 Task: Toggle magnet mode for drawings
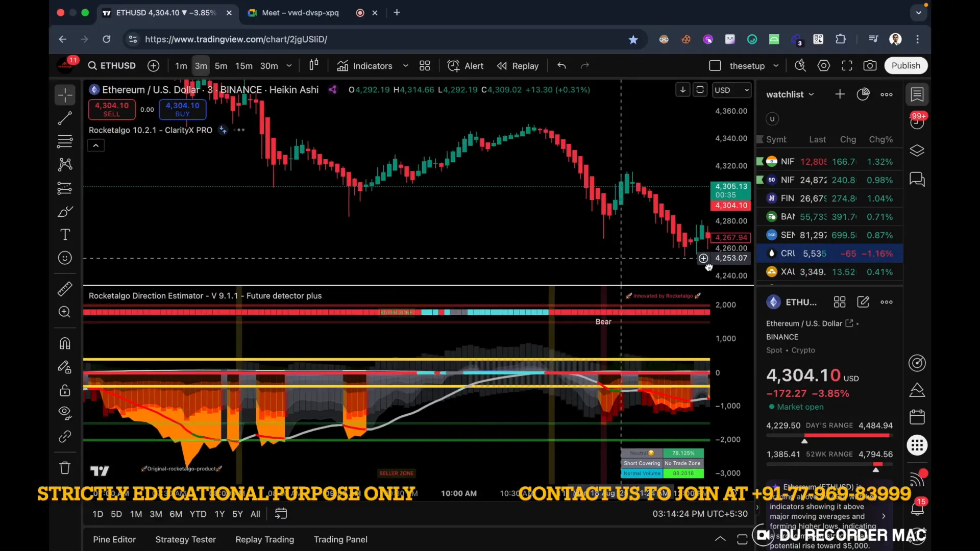65,343
